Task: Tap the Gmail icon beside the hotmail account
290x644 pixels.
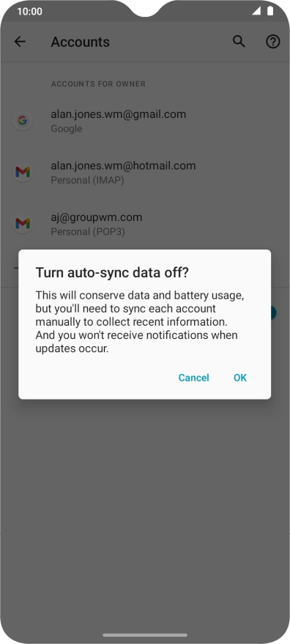Action: coord(23,172)
